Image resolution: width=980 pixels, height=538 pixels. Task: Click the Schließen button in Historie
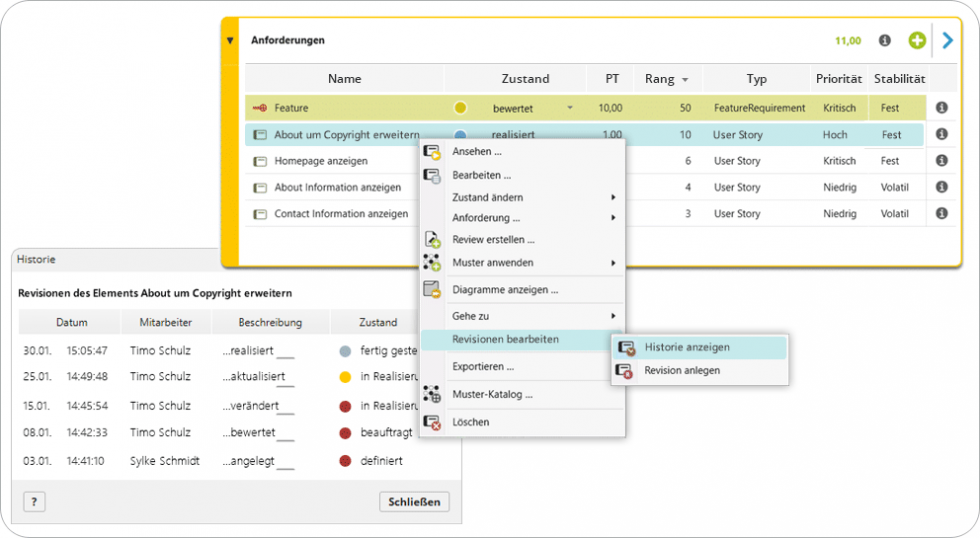coord(414,502)
